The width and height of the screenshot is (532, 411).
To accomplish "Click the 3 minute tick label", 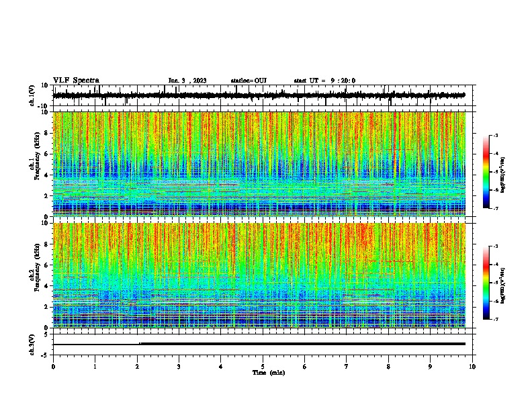I will click(x=179, y=367).
